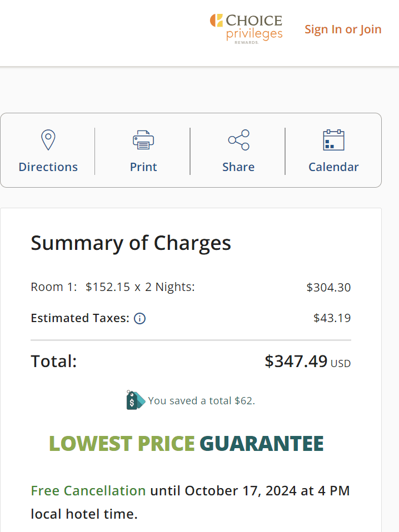Click the Print text label

tap(143, 167)
